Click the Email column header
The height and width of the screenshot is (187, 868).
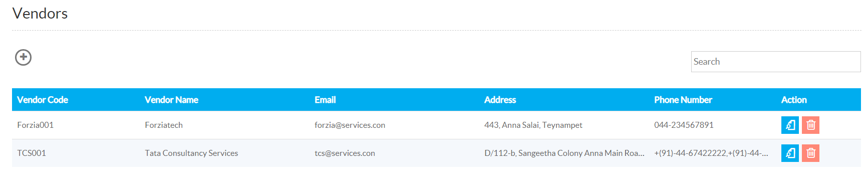[x=325, y=100]
